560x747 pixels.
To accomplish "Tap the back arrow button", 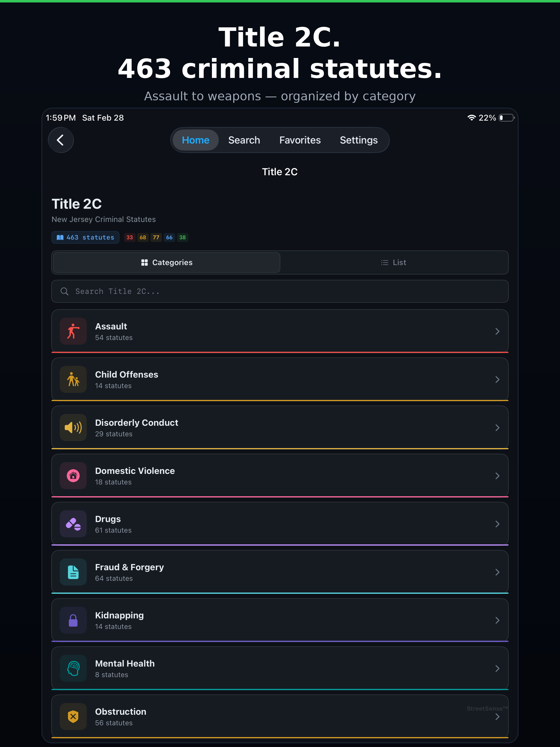I will point(61,140).
